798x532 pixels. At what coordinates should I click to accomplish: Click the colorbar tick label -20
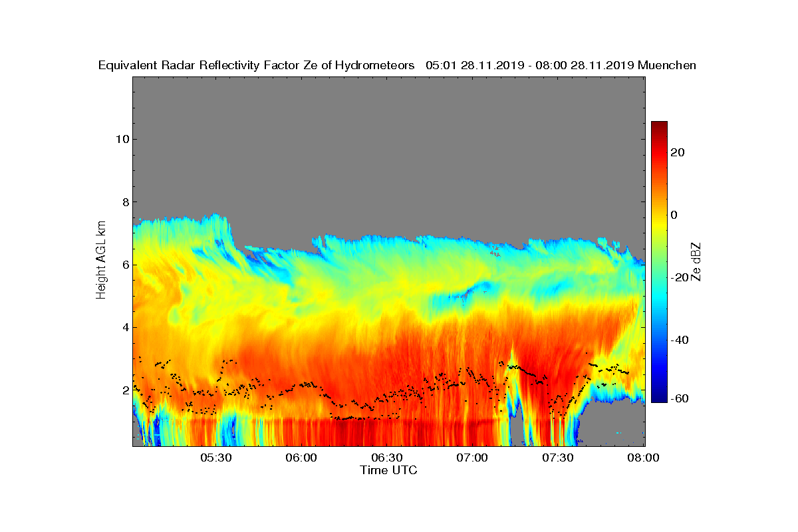680,278
